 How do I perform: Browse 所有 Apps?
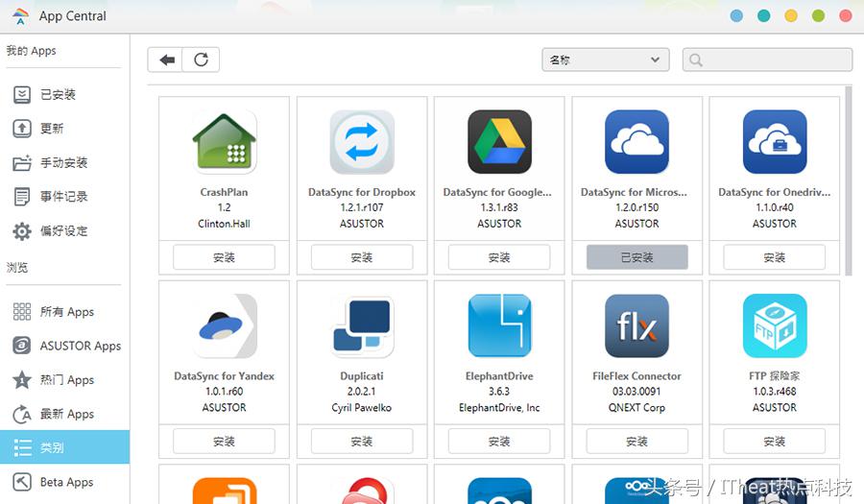[x=65, y=312]
